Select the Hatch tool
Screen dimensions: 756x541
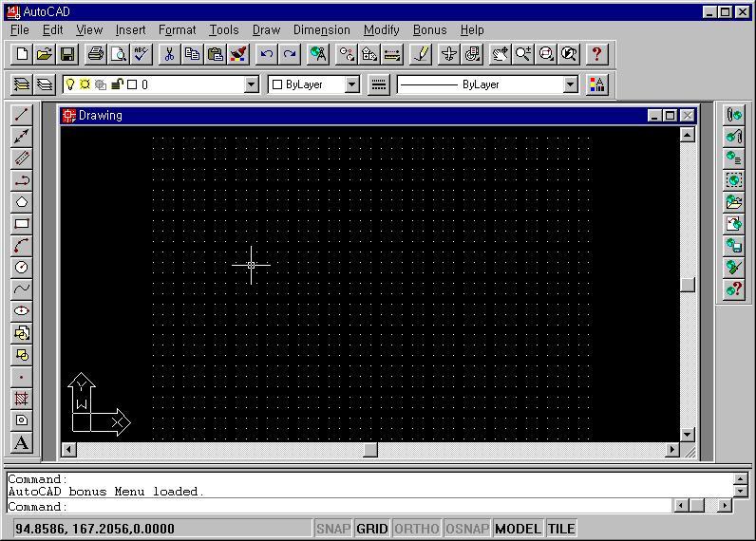click(21, 399)
